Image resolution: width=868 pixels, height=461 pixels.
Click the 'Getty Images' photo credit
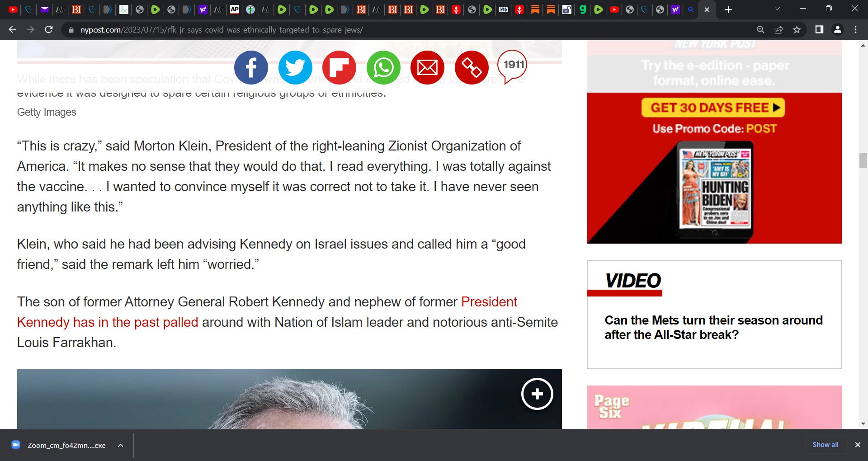(47, 112)
